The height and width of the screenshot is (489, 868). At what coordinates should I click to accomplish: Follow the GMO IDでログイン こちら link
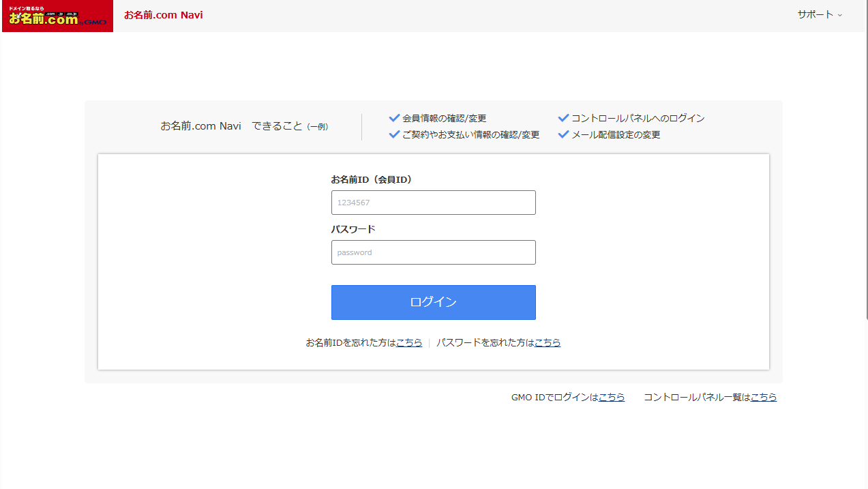click(x=612, y=398)
